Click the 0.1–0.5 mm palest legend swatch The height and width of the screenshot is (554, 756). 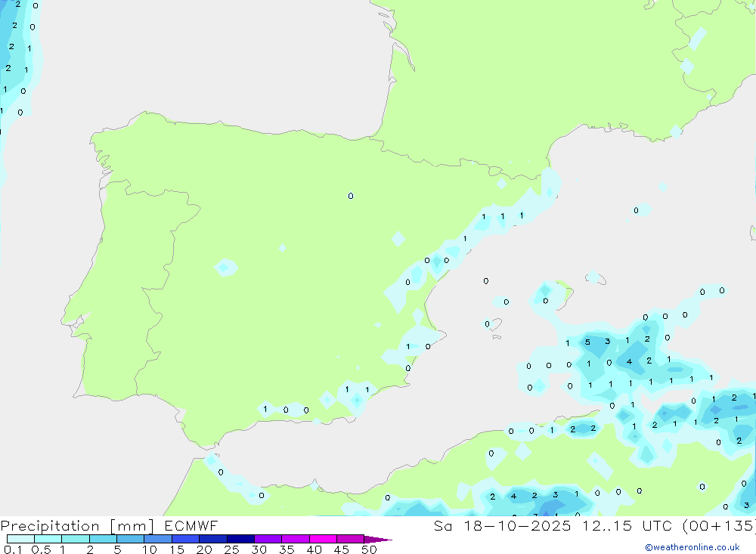tap(20, 539)
